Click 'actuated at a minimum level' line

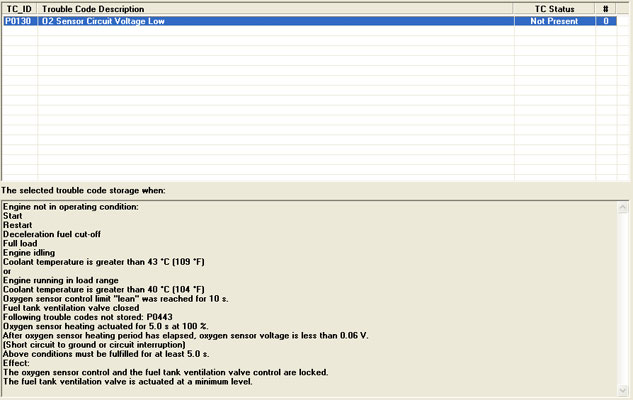tap(128, 381)
